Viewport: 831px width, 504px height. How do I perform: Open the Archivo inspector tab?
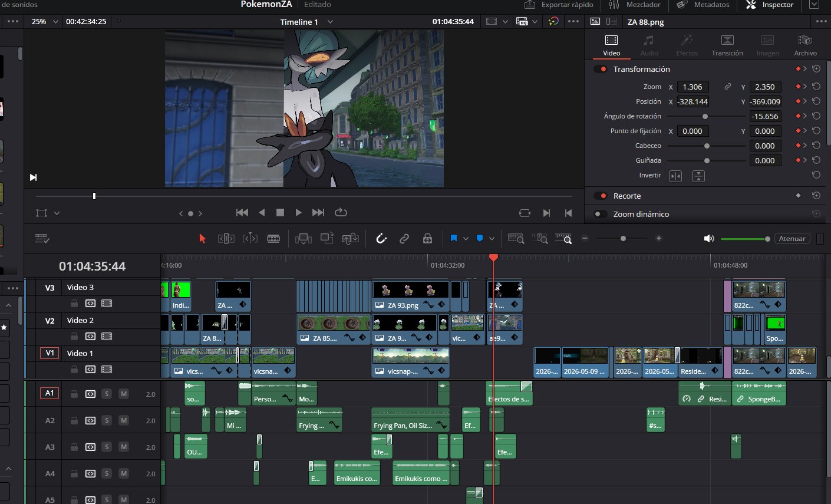pos(805,45)
